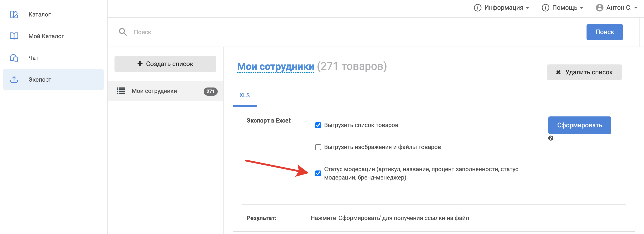This screenshot has height=234, width=644.
Task: Click the Export upload icon
Action: 14,80
